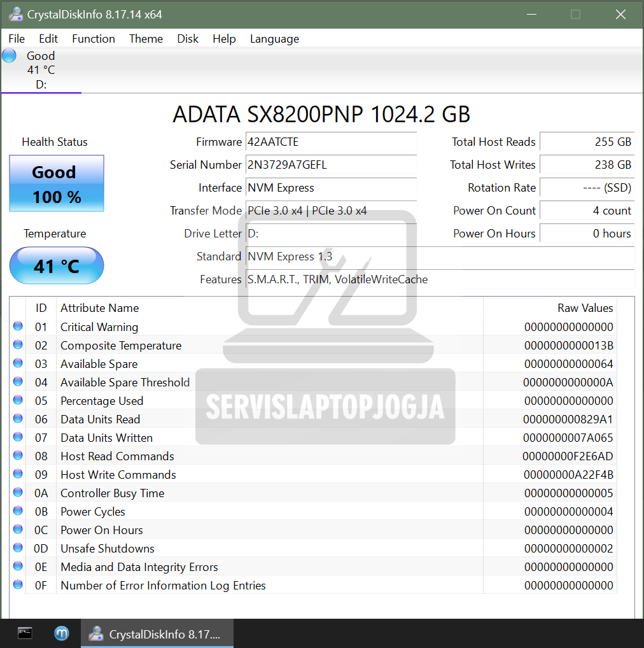Screen dimensions: 644x648
Task: Click the Standard field NVM Express 1.3
Action: coord(440,257)
